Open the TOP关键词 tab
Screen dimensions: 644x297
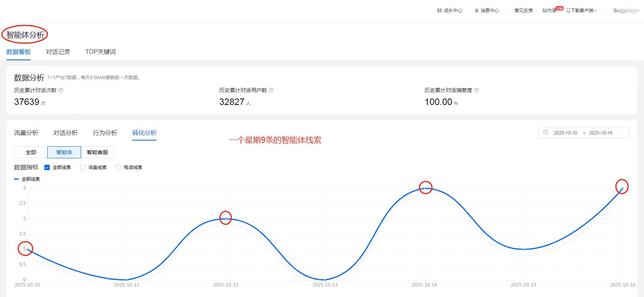(101, 52)
